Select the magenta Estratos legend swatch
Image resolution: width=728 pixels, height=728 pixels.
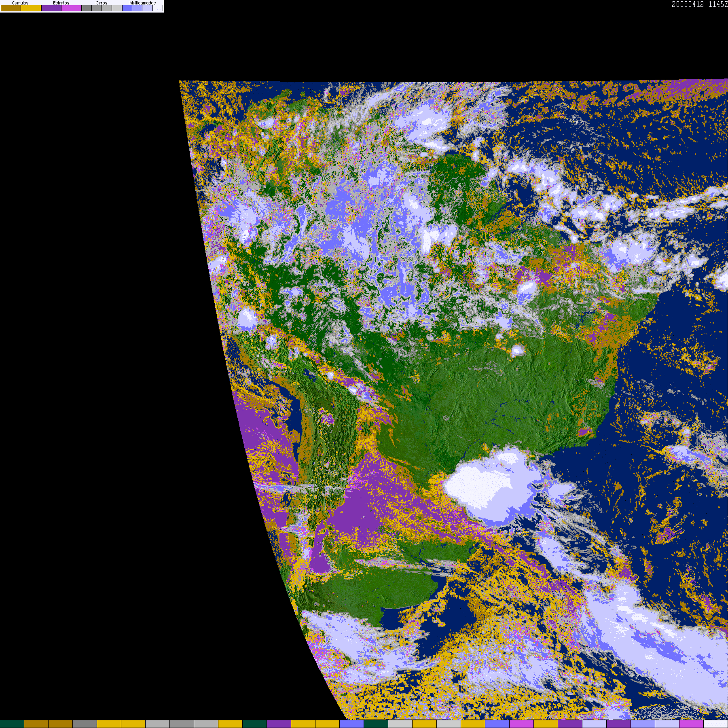pyautogui.click(x=71, y=8)
